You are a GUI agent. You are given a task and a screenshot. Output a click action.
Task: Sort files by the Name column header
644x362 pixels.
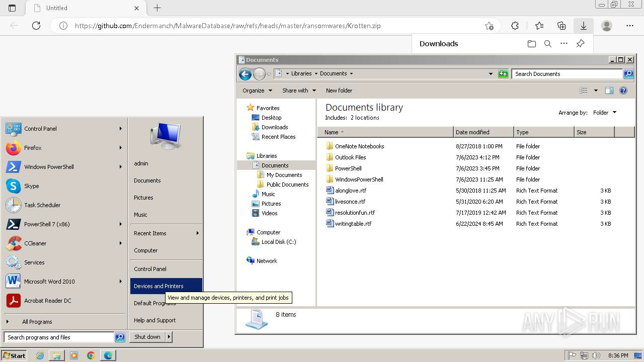pyautogui.click(x=385, y=132)
